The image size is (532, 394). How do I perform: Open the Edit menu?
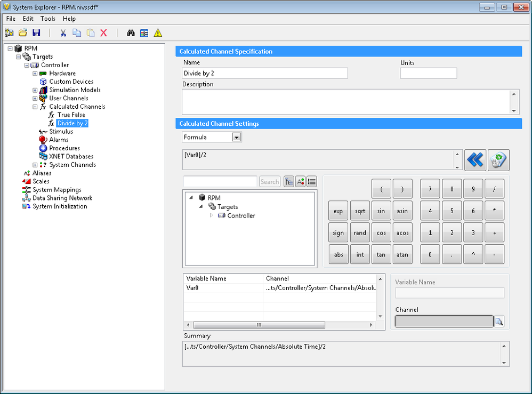[28, 19]
